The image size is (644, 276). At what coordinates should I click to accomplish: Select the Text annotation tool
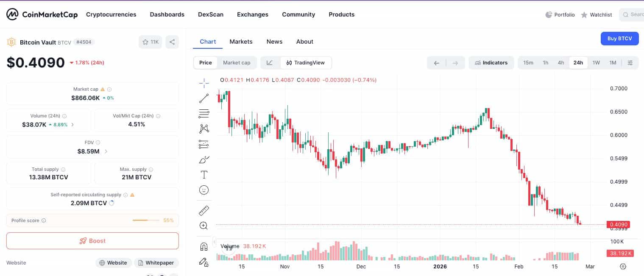[x=204, y=174]
